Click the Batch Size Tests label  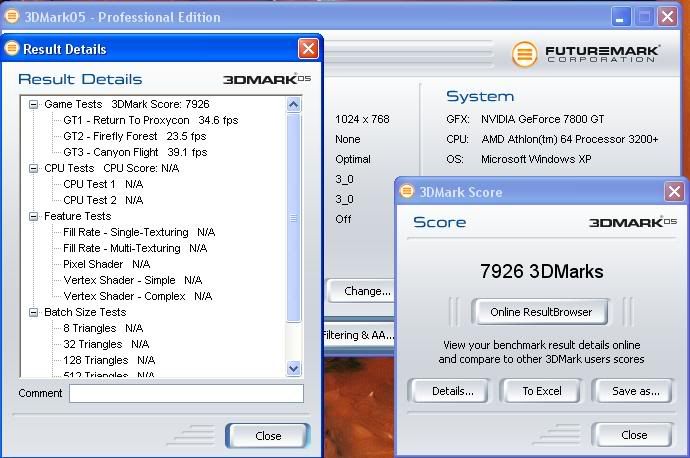(85, 312)
